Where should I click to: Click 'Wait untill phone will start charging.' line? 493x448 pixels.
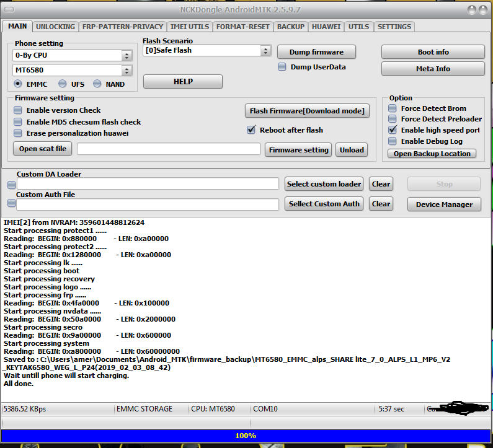(66, 376)
